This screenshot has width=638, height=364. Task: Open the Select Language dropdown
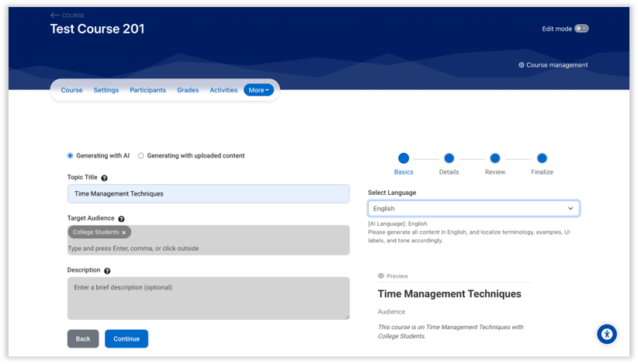pos(473,208)
